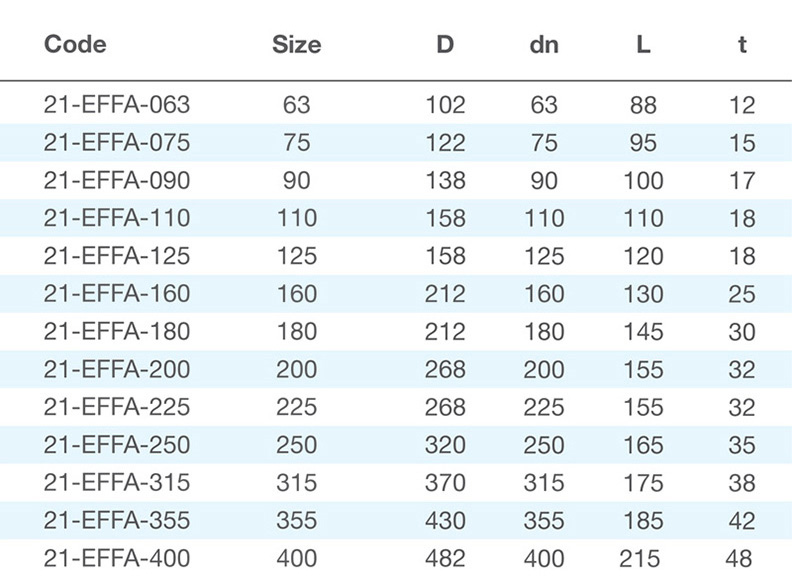Select product code 21-EFFA-090
This screenshot has height=576, width=792.
click(117, 181)
